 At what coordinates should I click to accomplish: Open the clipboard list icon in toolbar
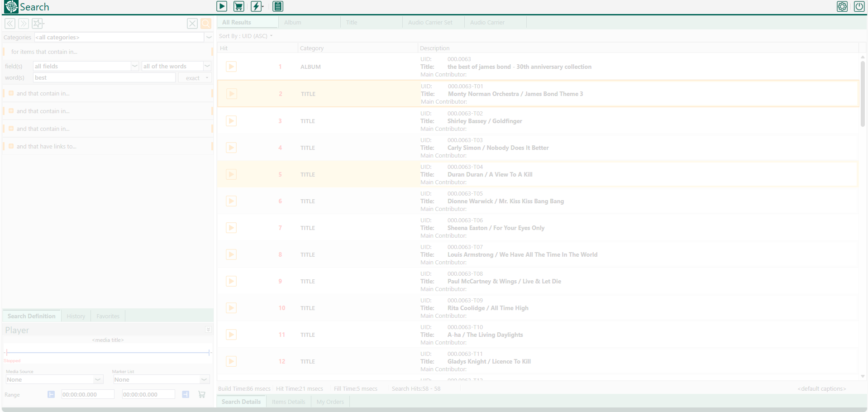[278, 6]
